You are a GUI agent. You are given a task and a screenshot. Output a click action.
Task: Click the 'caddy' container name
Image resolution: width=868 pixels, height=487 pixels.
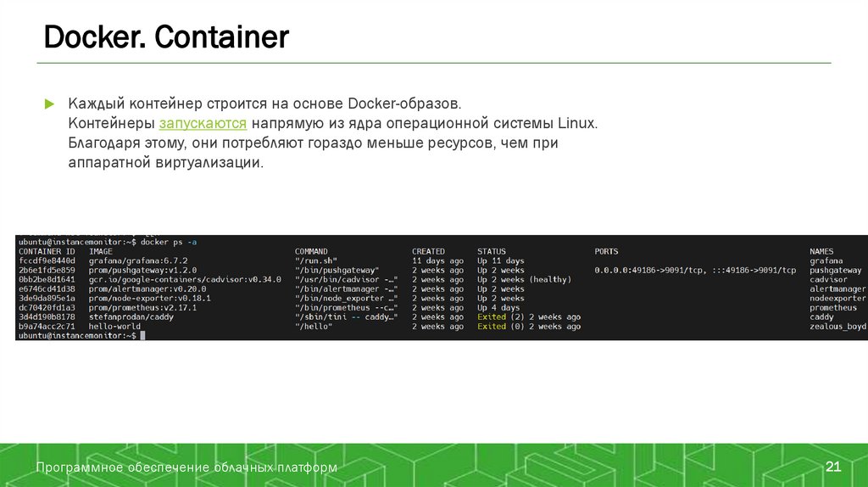pos(821,317)
